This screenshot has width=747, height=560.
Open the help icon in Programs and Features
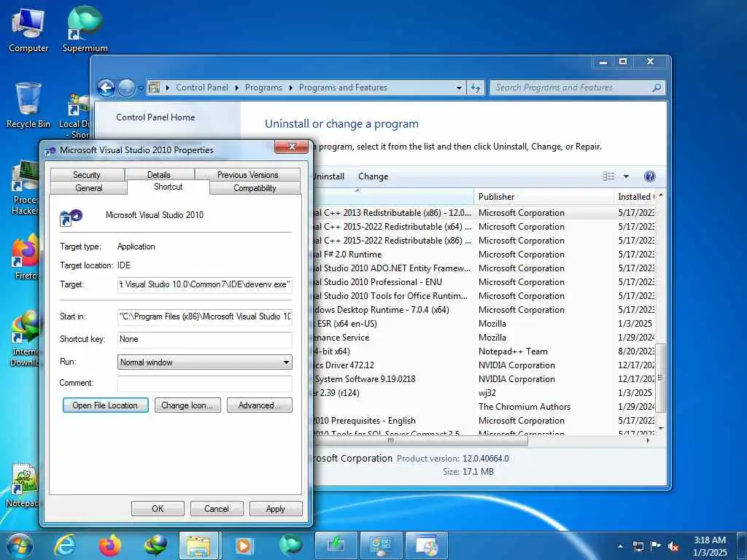649,176
